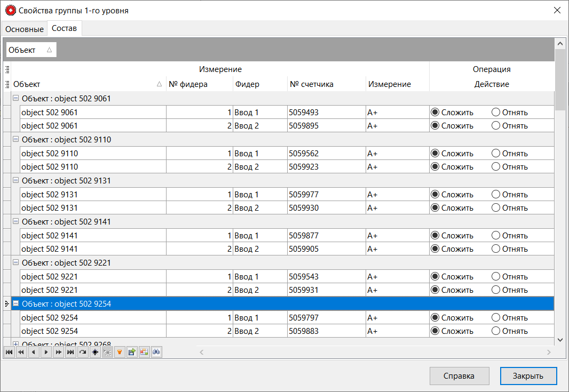Expand the object 502 9268 group
Screen dimensions: 569x392
(16, 344)
